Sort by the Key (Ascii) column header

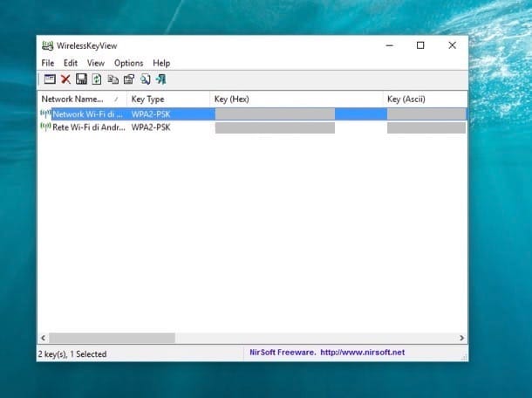(426, 99)
